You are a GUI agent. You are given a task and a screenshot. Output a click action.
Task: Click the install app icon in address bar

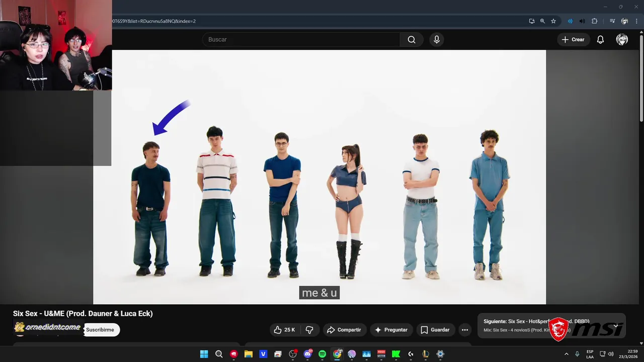tap(532, 21)
